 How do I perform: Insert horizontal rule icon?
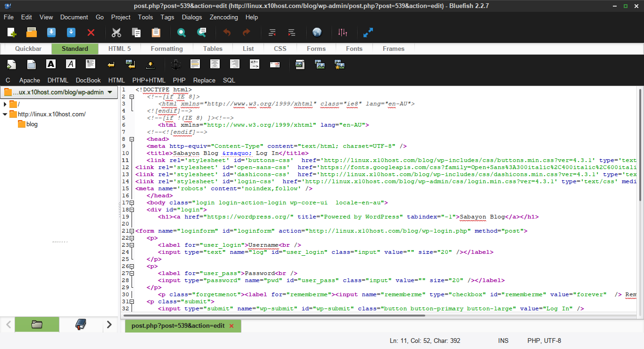tap(195, 64)
